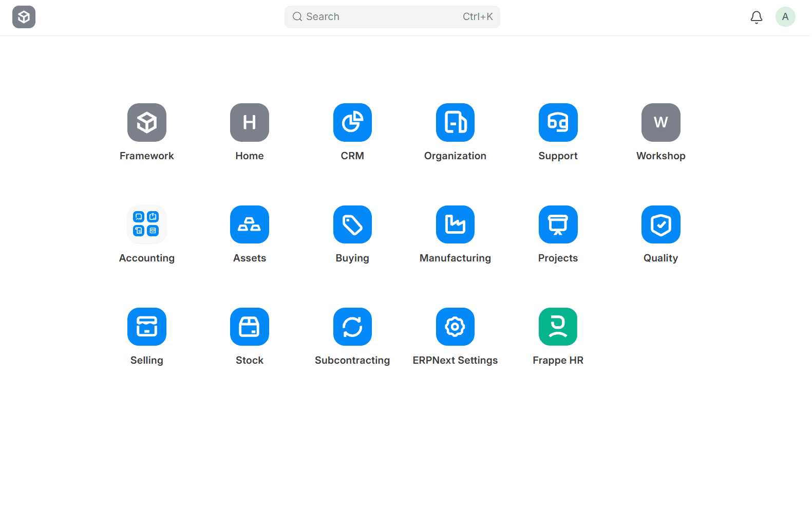Open notifications bell
Image resolution: width=812 pixels, height=507 pixels.
coord(757,17)
